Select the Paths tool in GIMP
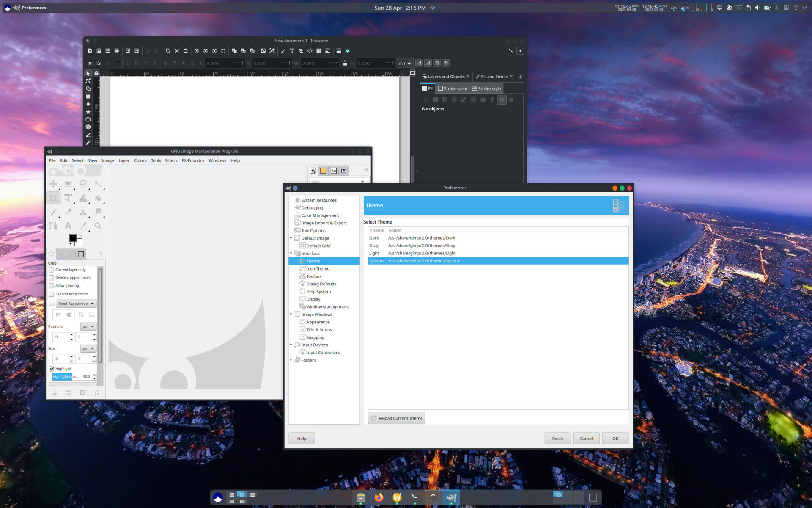Viewport: 812px width, 508px height. point(53,226)
